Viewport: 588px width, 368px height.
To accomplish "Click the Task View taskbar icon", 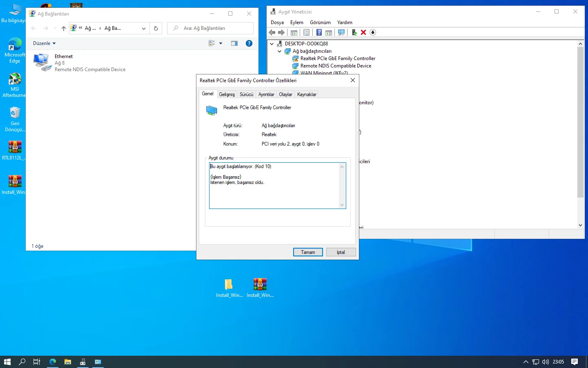I will point(37,362).
